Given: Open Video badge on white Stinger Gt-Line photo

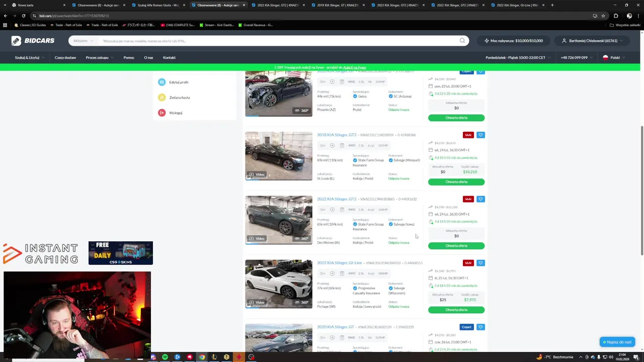Looking at the screenshot, I should (x=257, y=302).
